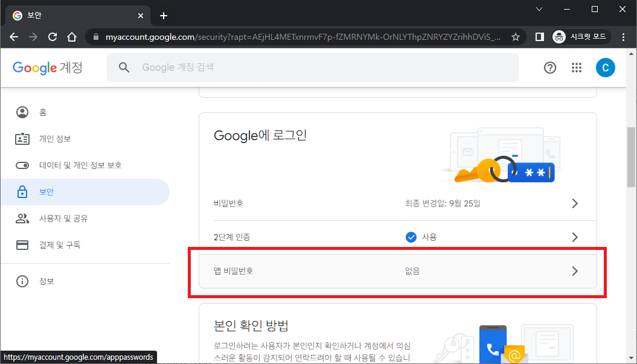This screenshot has height=364, width=637.
Task: Open 데이터 및 개인 정보 보호 sidebar item
Action: pos(85,165)
